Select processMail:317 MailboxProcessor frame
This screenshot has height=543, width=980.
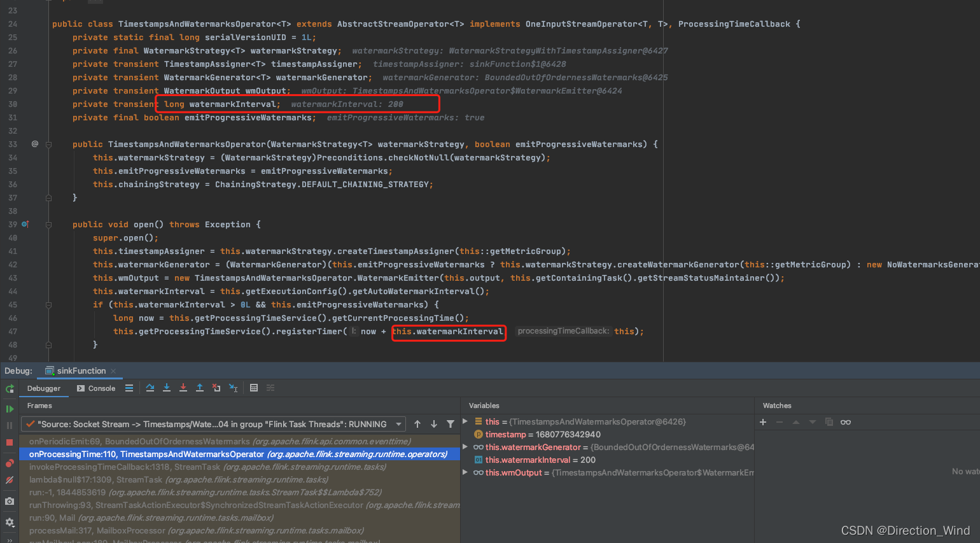pos(240,530)
